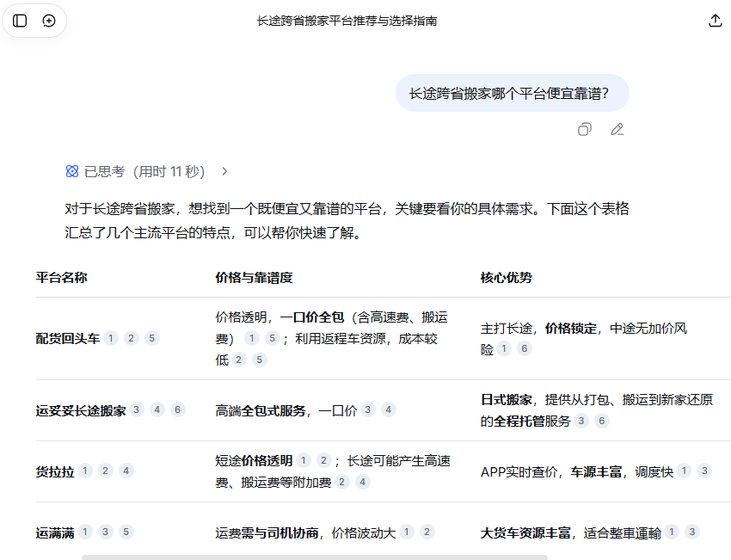Image resolution: width=731 pixels, height=560 pixels.
Task: Open citation 6 after 中途无加价风险
Action: click(x=525, y=348)
